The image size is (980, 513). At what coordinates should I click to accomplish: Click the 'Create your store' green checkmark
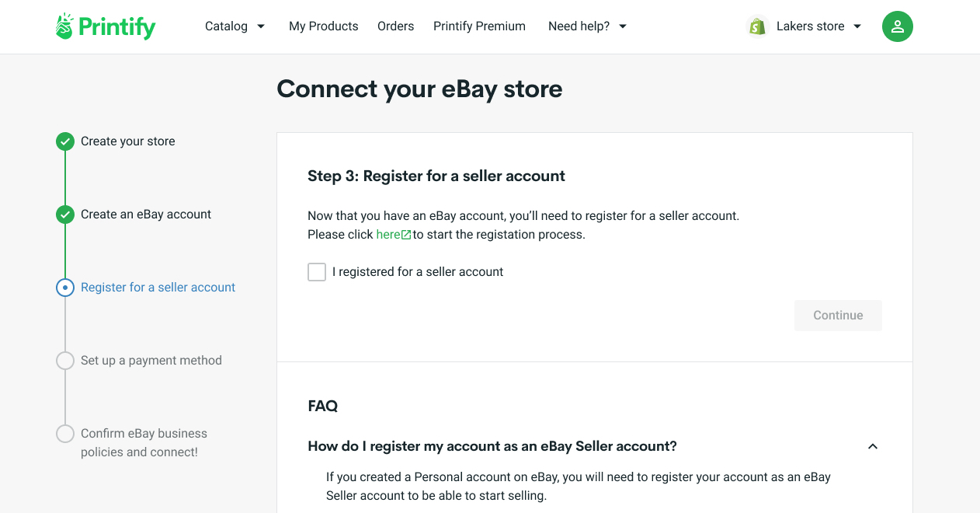[x=65, y=141]
